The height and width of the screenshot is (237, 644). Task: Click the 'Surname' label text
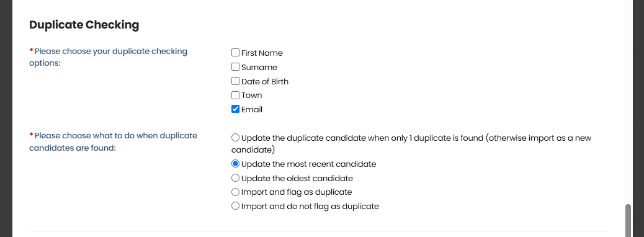pyautogui.click(x=259, y=68)
